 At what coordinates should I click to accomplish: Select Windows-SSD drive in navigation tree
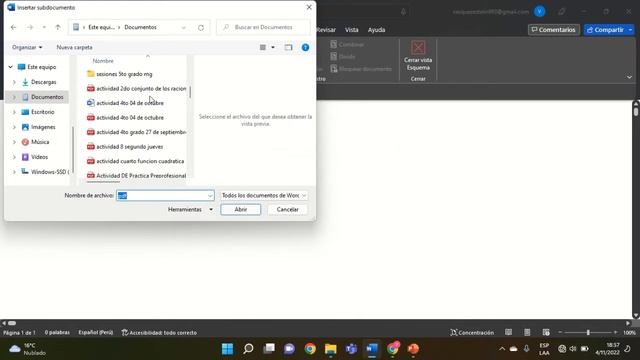[46, 172]
